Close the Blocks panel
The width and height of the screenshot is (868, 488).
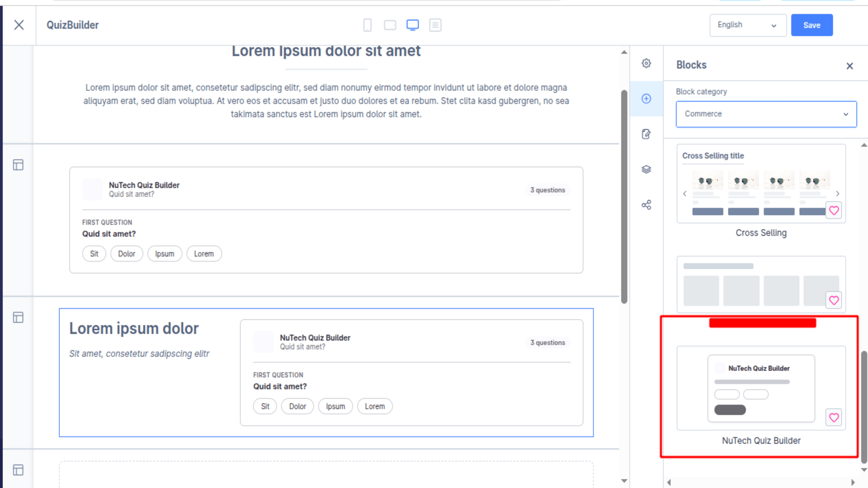click(x=849, y=66)
